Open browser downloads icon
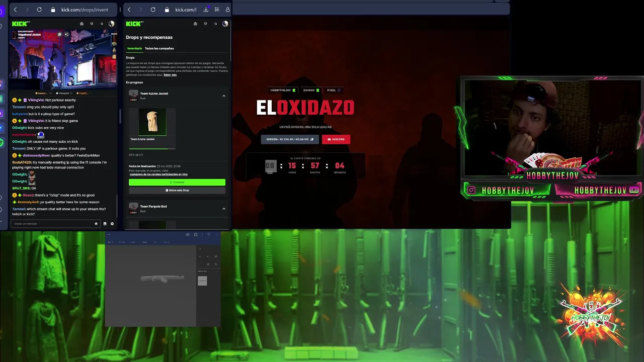 [x=206, y=10]
